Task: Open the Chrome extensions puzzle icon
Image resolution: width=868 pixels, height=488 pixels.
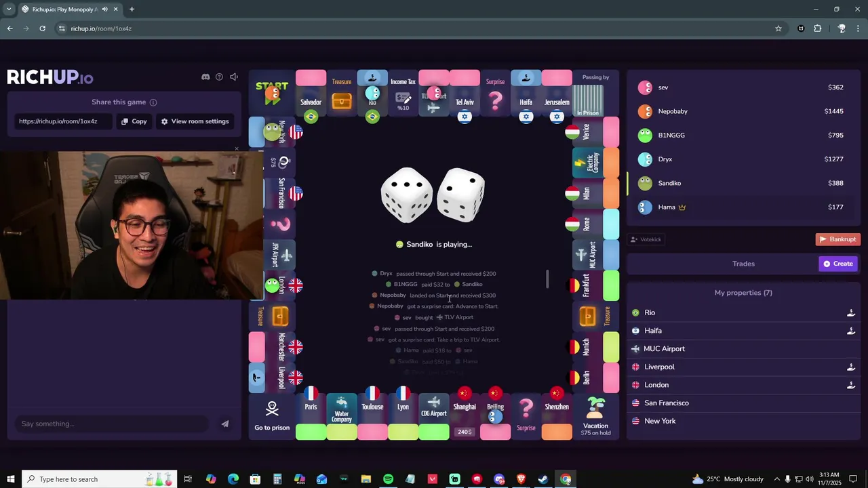Action: tap(817, 28)
